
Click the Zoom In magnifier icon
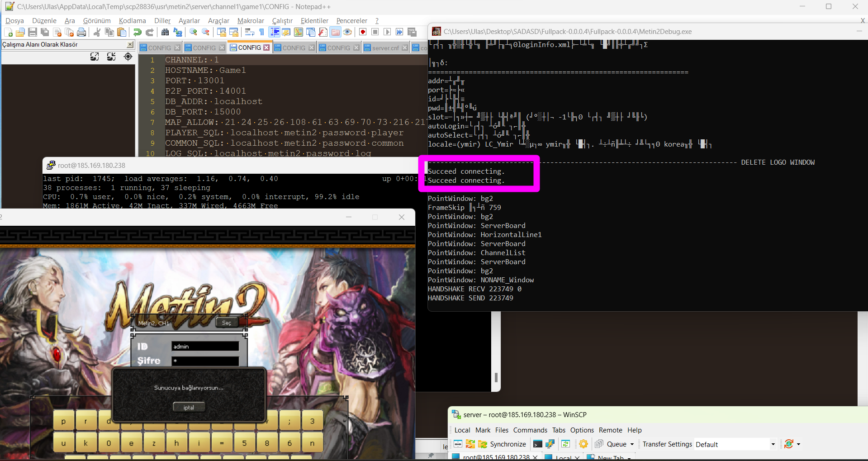click(x=193, y=32)
